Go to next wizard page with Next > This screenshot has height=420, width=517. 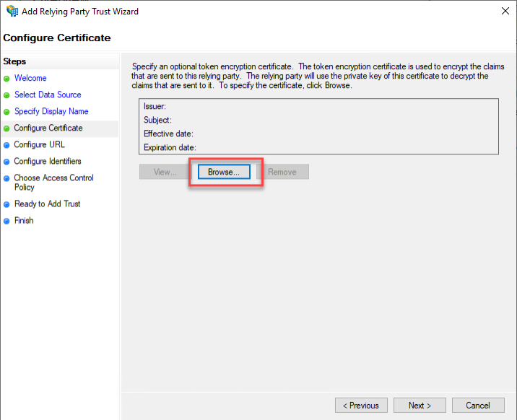tap(420, 405)
